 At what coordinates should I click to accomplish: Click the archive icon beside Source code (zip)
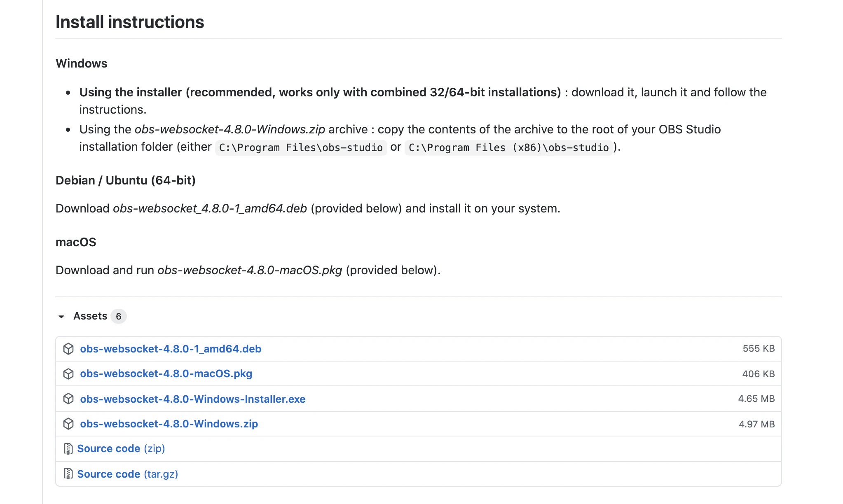(68, 449)
